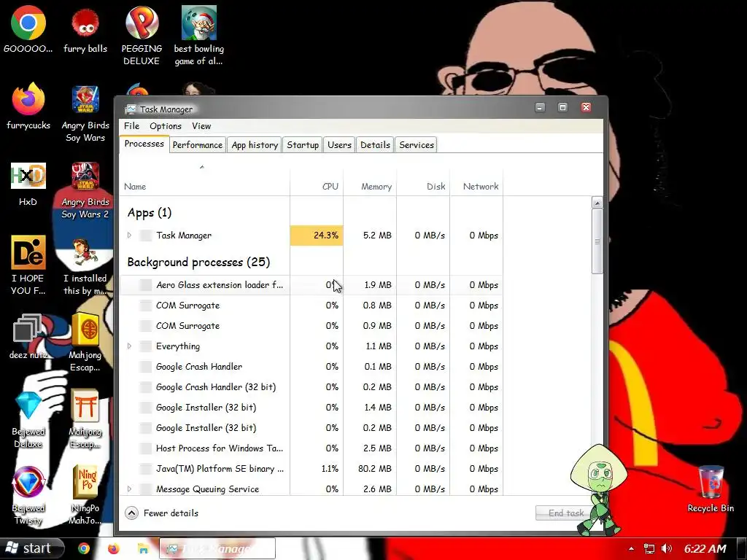Switch to the Performance tab
The image size is (747, 560).
(197, 145)
